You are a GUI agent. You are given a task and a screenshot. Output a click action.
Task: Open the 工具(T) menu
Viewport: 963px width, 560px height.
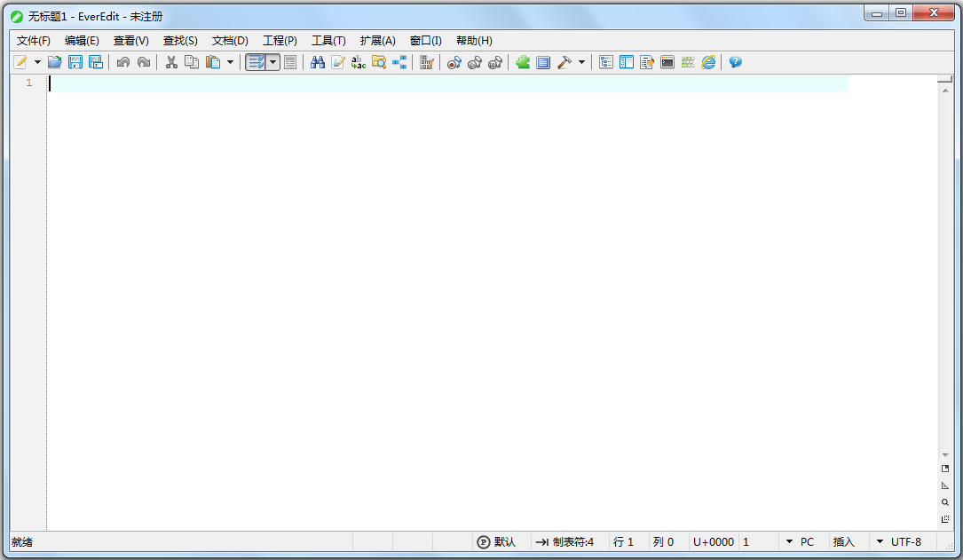[x=328, y=41]
